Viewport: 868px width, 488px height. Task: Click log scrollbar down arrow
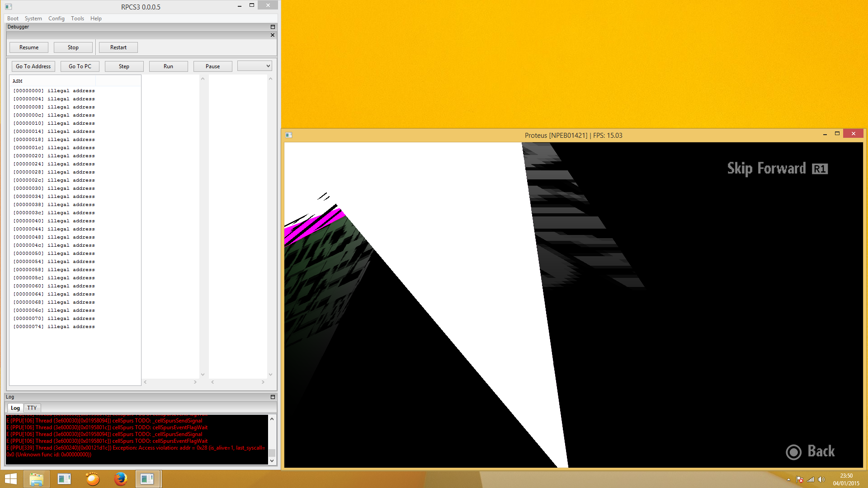coord(272,461)
